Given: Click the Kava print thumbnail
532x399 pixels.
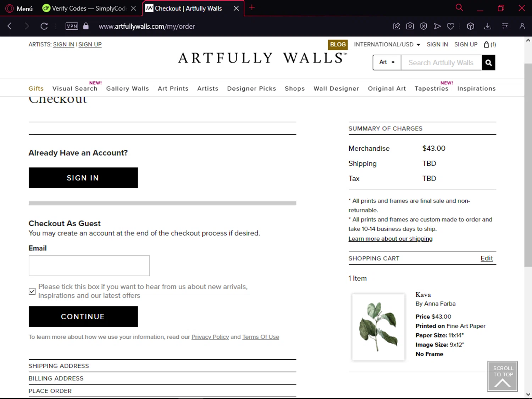Looking at the screenshot, I should [378, 327].
